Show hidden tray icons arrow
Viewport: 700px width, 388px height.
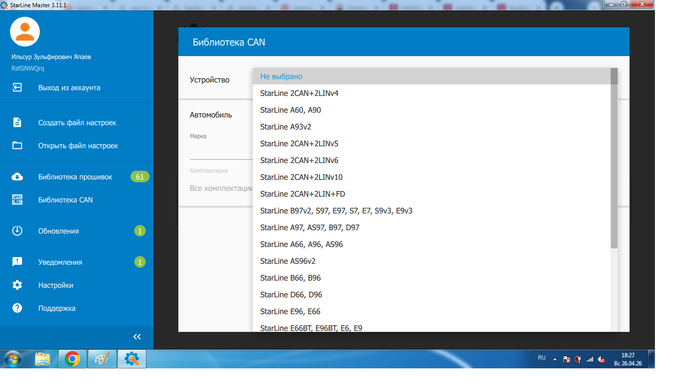pos(555,359)
